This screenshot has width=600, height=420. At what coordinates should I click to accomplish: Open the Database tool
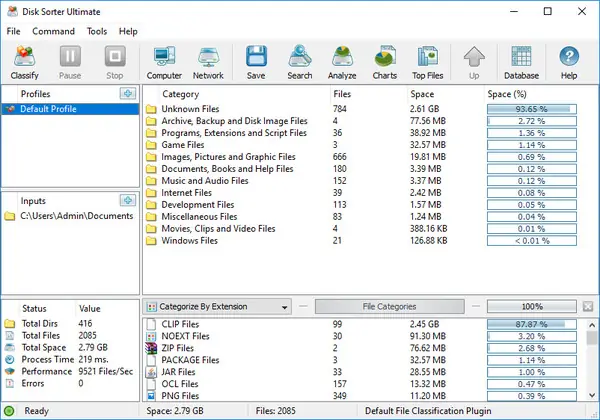[x=522, y=63]
